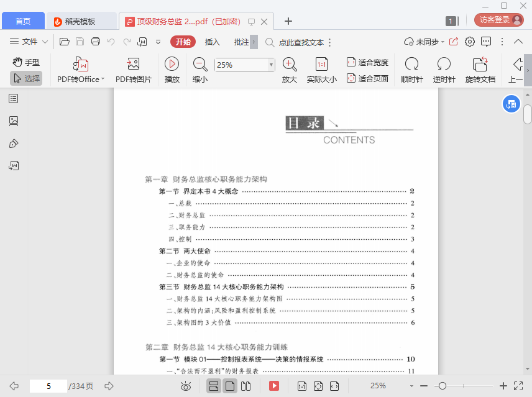The width and height of the screenshot is (532, 397).
Task: Rotate page counter-clockwise (逆时针)
Action: coord(444,64)
